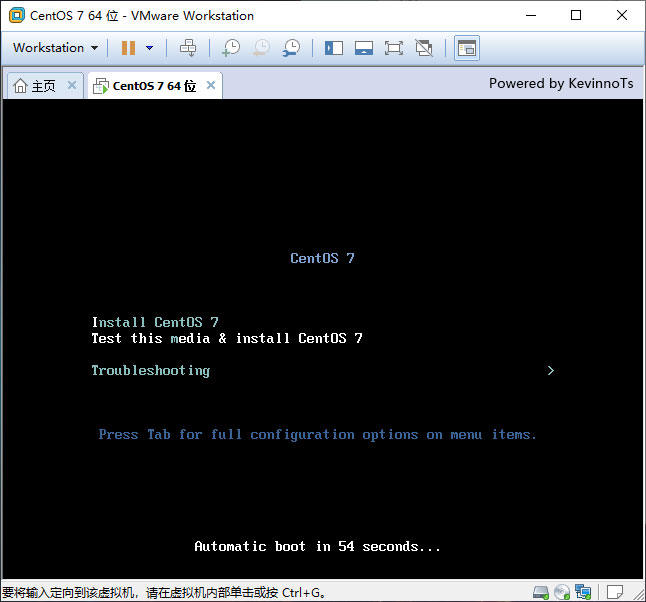Pause the virtual machine with the orange button
Image resolution: width=646 pixels, height=602 pixels.
(x=128, y=48)
